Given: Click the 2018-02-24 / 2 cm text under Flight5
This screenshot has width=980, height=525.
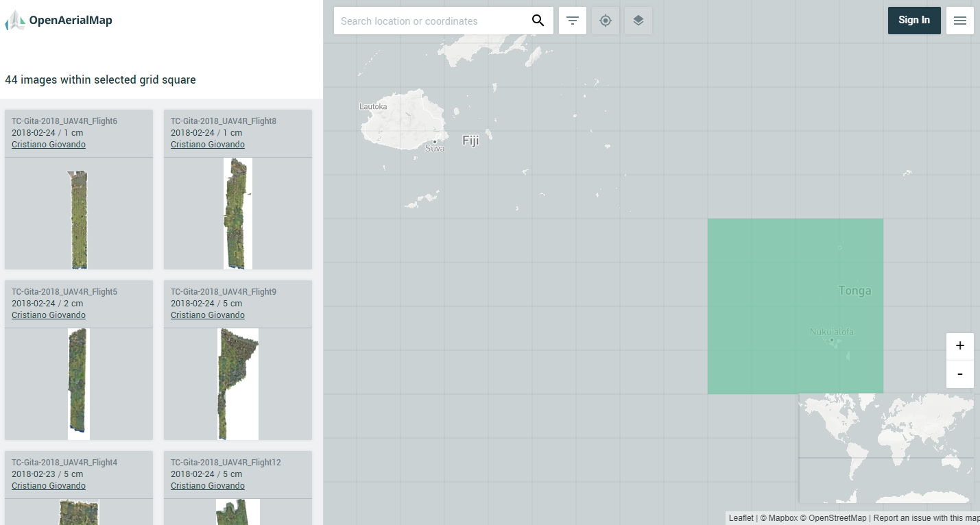Looking at the screenshot, I should [x=47, y=304].
